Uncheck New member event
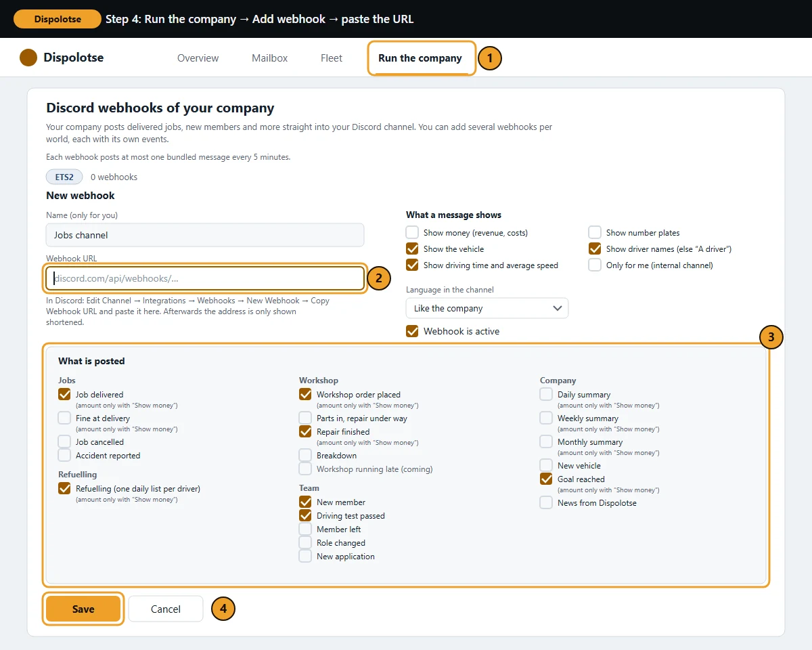The width and height of the screenshot is (812, 650). point(305,502)
